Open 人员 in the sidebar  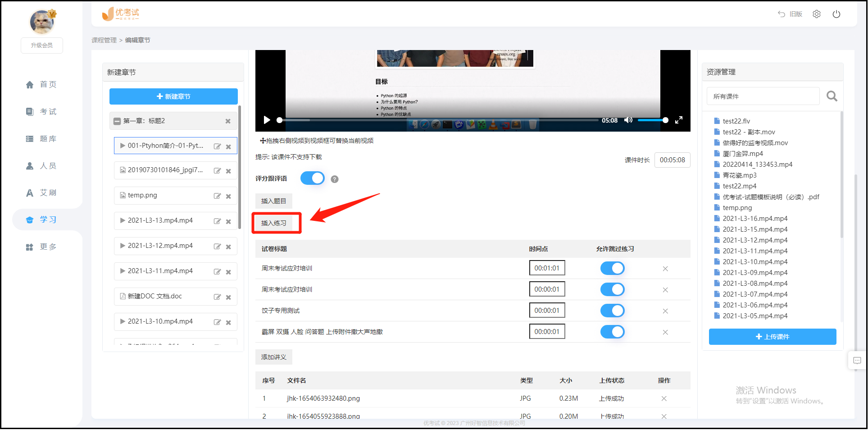[x=41, y=165]
